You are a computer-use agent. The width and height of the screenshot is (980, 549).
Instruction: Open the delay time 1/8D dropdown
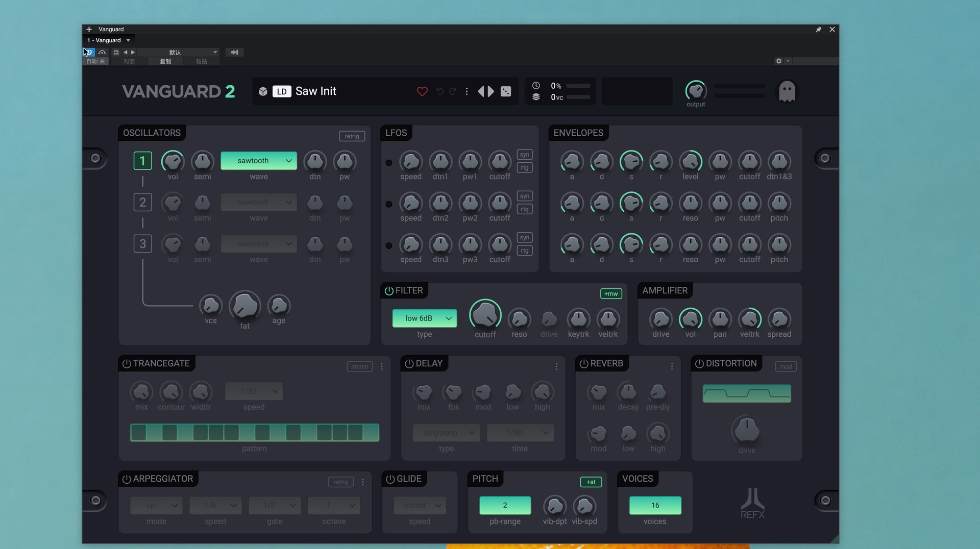[520, 433]
